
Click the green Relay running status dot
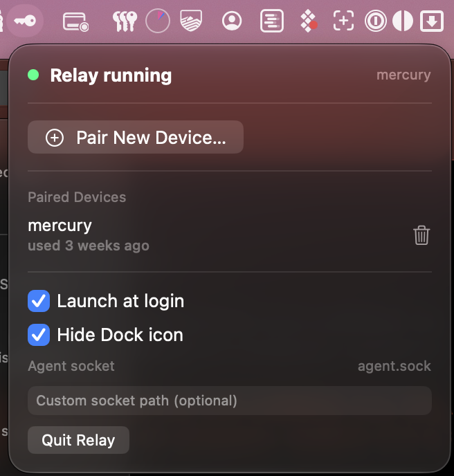[33, 75]
